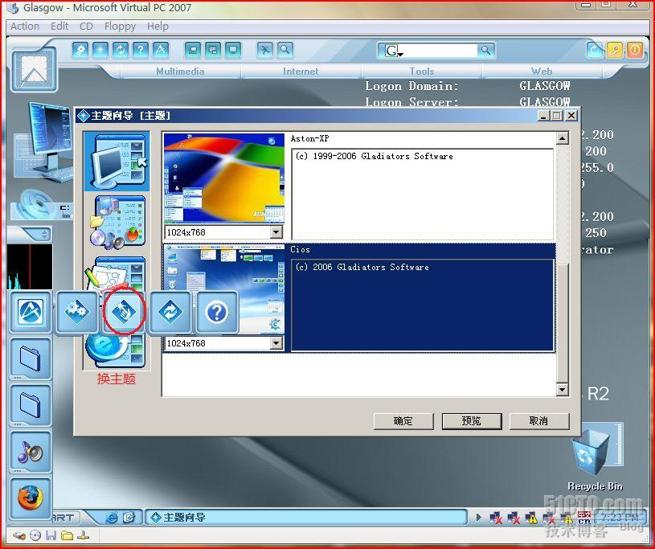Click the 主题向导 taskbar button
655x549 pixels.
click(306, 518)
